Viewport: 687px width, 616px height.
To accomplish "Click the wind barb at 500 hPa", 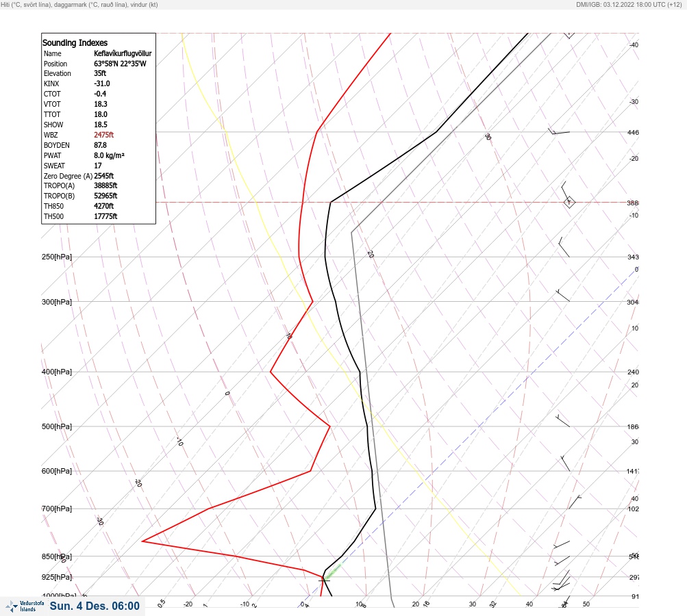I will (562, 421).
